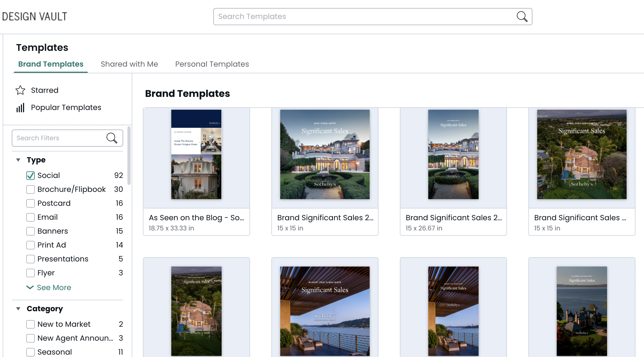644x357 pixels.
Task: Open the April 2022 Highlights square thumbnail
Action: tap(582, 154)
